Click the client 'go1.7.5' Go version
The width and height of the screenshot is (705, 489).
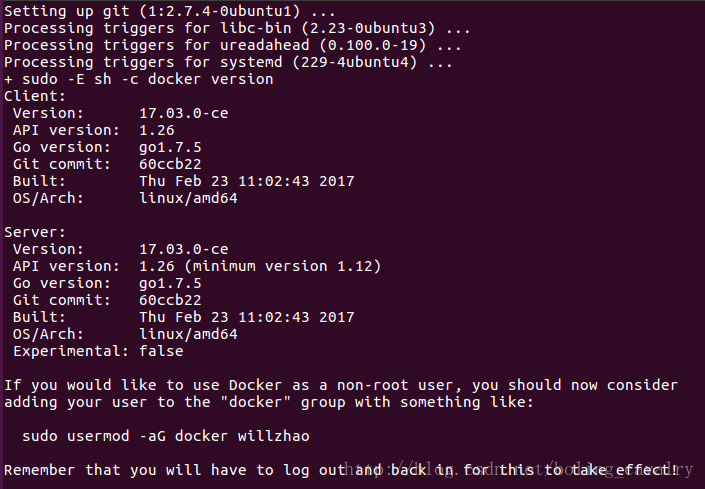170,148
